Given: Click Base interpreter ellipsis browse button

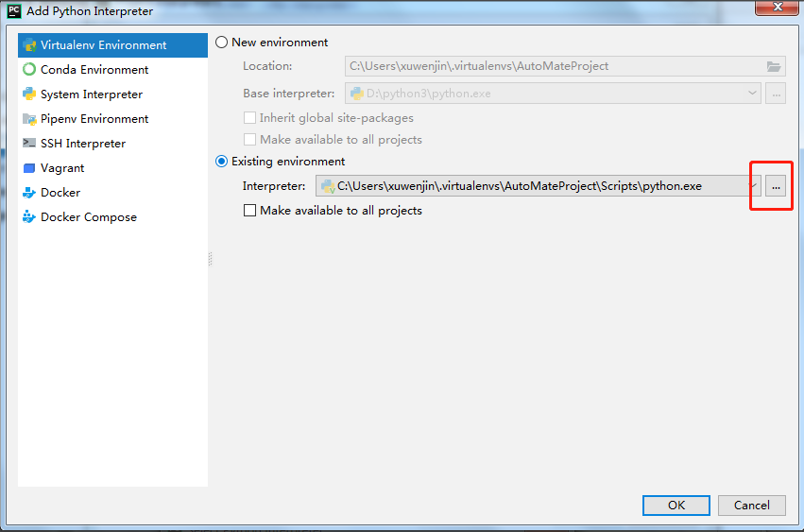Looking at the screenshot, I should 776,94.
